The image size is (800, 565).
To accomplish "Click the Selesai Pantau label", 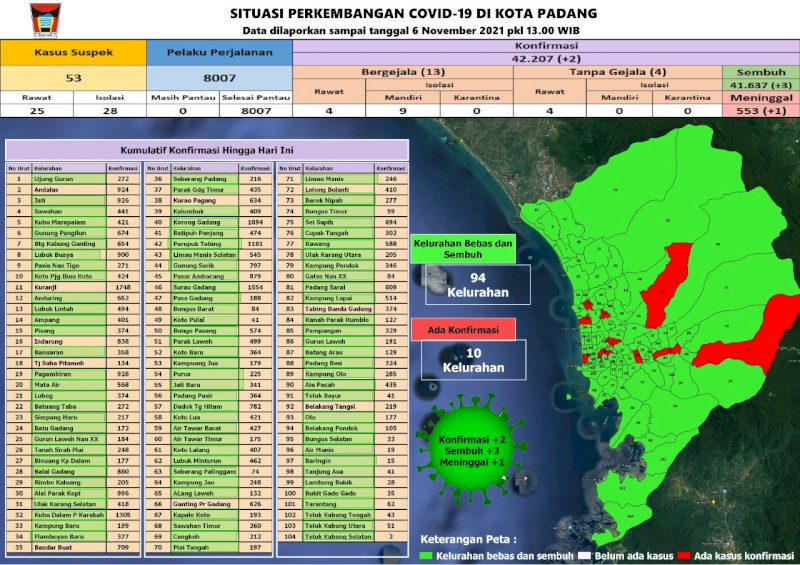I will coord(256,97).
